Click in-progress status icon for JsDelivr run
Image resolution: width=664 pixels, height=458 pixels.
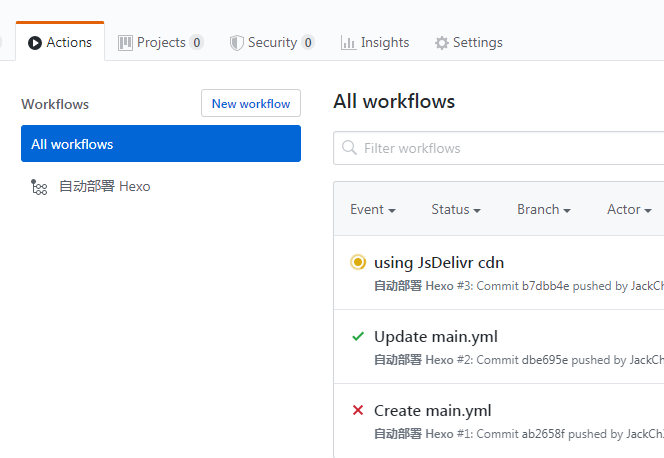point(358,262)
